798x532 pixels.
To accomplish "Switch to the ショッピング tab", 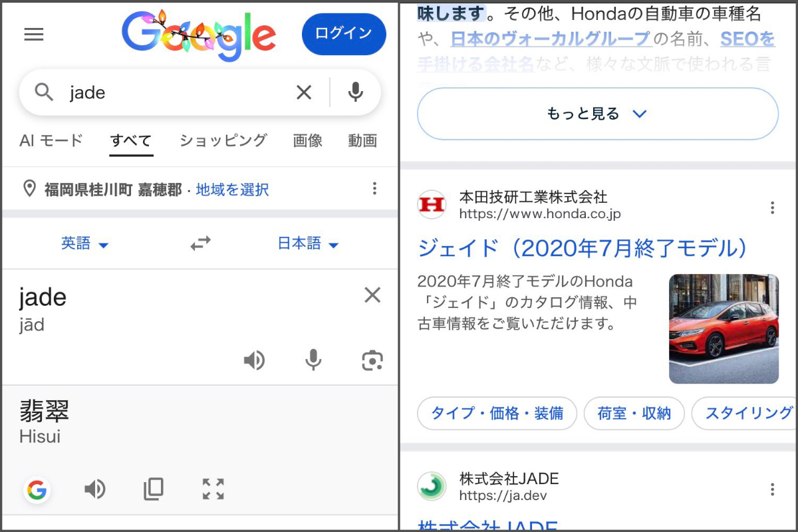I will coord(223,140).
